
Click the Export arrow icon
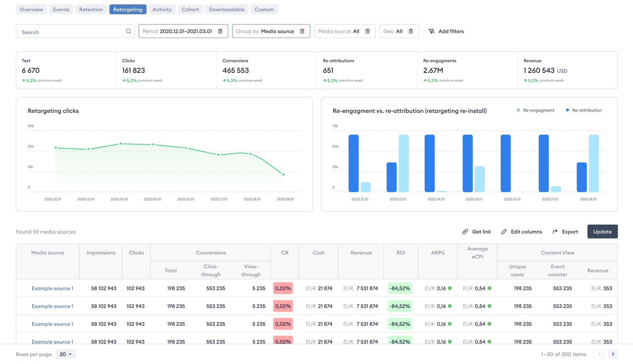tap(555, 232)
